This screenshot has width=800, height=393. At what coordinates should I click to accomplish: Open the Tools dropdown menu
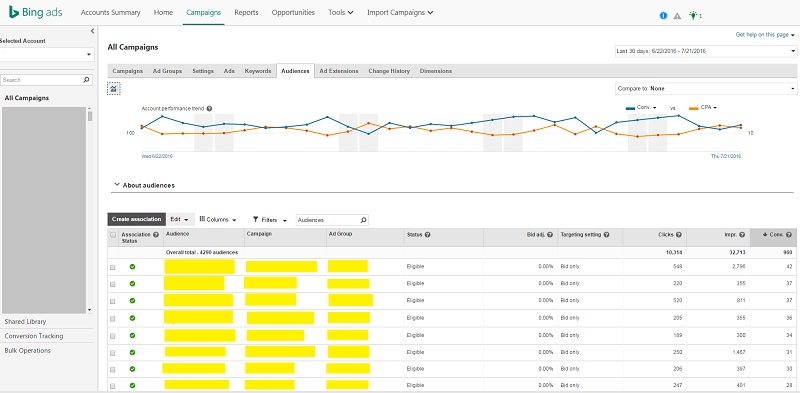point(341,12)
